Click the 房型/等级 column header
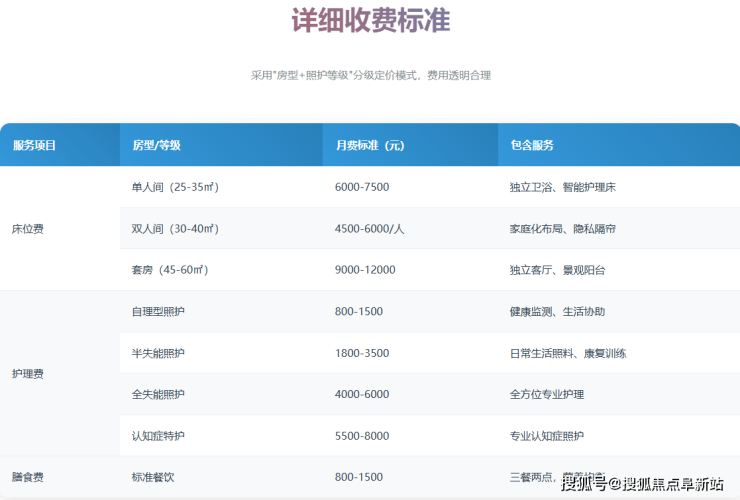Screen dimensions: 740x500 pos(156,145)
